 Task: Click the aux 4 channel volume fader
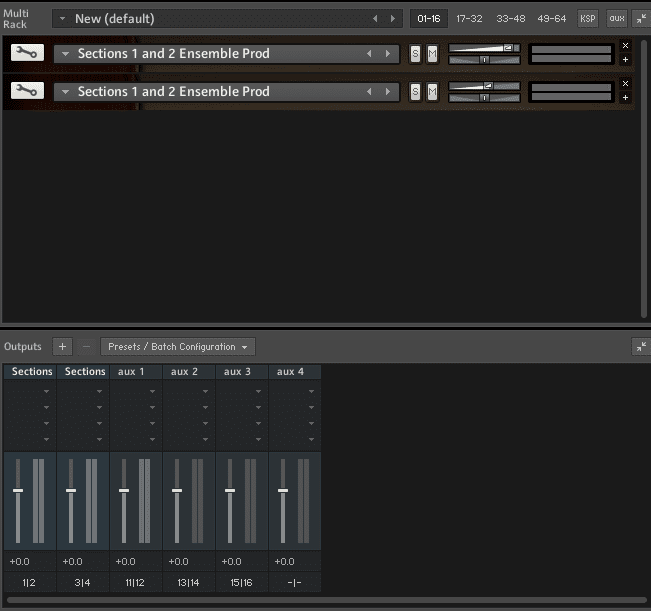pyautogui.click(x=283, y=491)
